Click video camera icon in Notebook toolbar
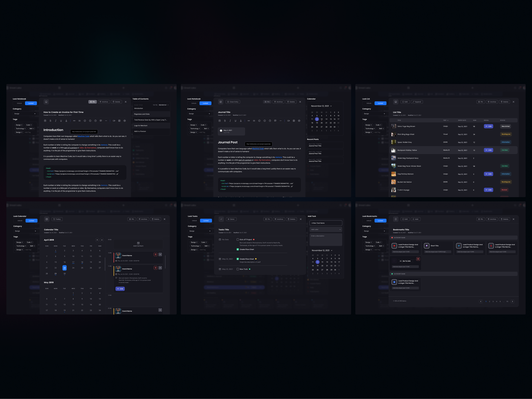This screenshot has height=399, width=532. (x=114, y=121)
